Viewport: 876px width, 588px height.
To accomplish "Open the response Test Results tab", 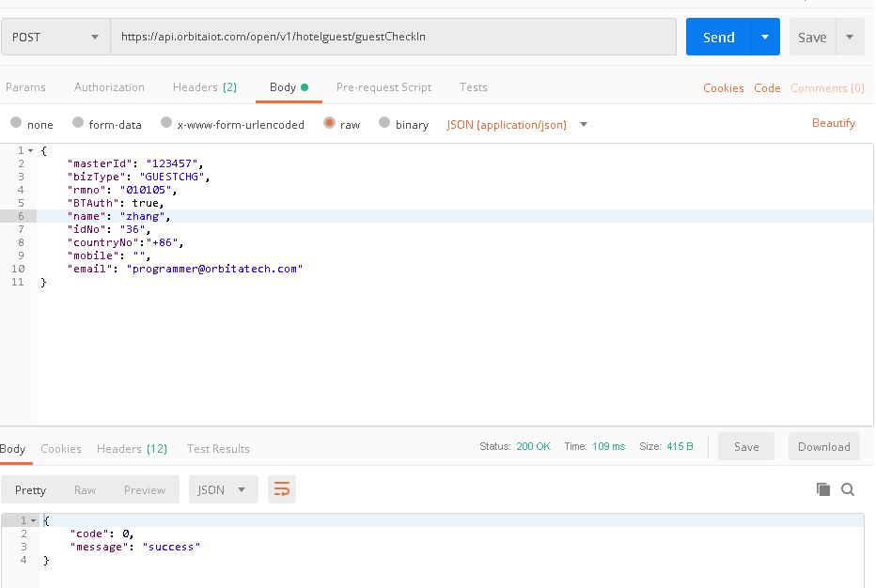I will (218, 449).
